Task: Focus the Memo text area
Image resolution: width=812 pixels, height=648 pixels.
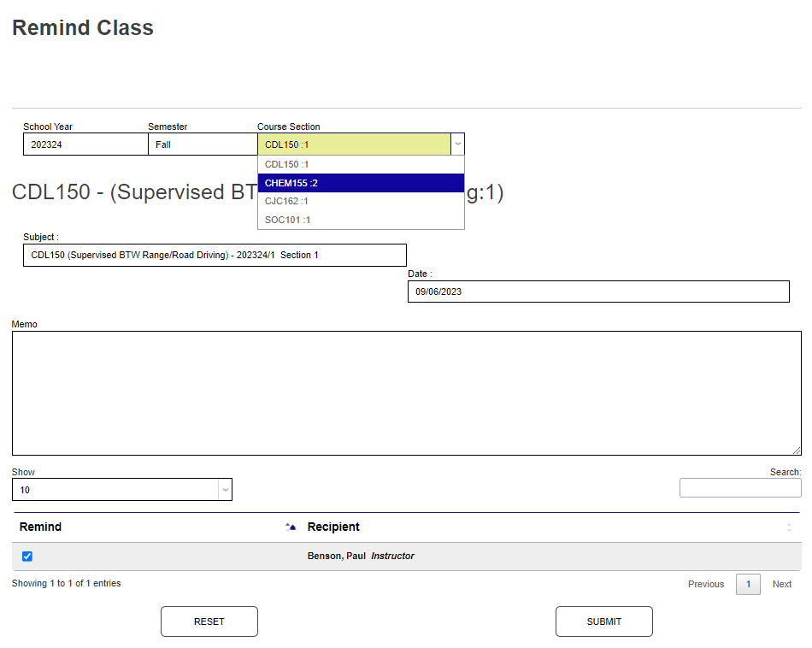Action: point(407,393)
